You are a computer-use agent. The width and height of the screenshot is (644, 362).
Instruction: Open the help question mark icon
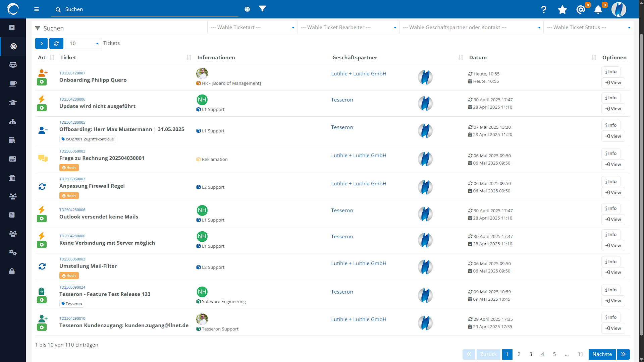[544, 10]
